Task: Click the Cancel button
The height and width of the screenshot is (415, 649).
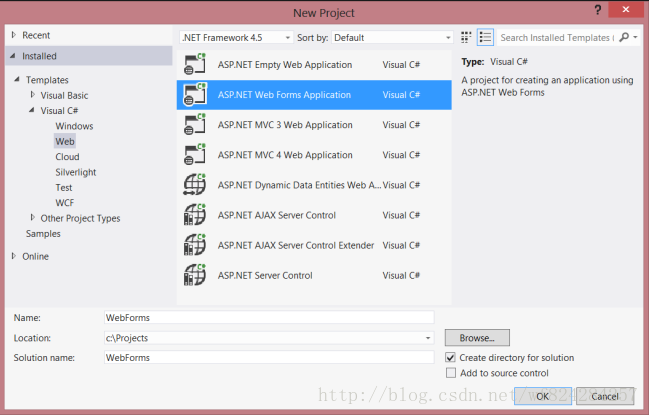Action: click(x=605, y=396)
